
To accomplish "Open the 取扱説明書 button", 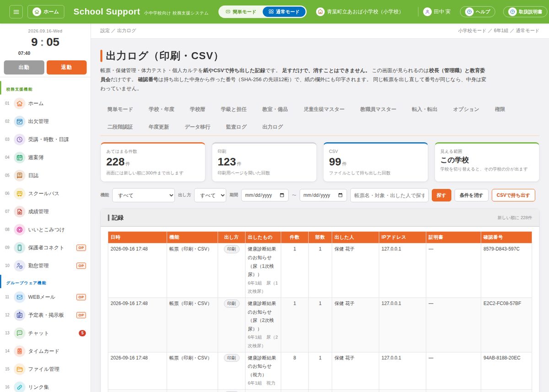I will (x=525, y=12).
